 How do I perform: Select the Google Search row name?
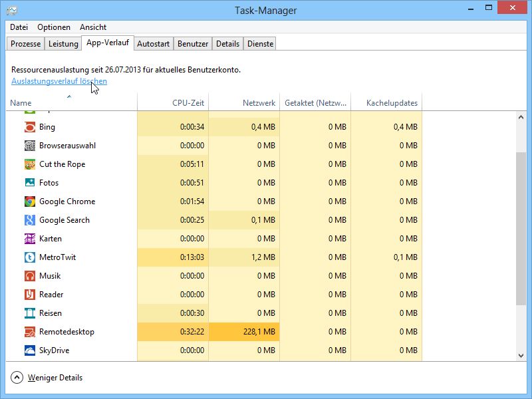(65, 220)
